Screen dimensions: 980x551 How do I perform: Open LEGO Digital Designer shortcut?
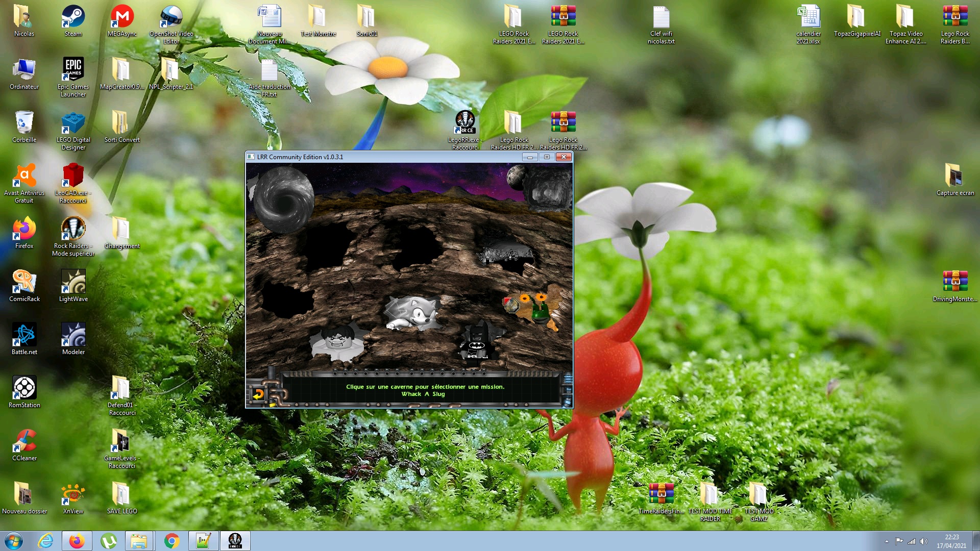[x=73, y=131]
